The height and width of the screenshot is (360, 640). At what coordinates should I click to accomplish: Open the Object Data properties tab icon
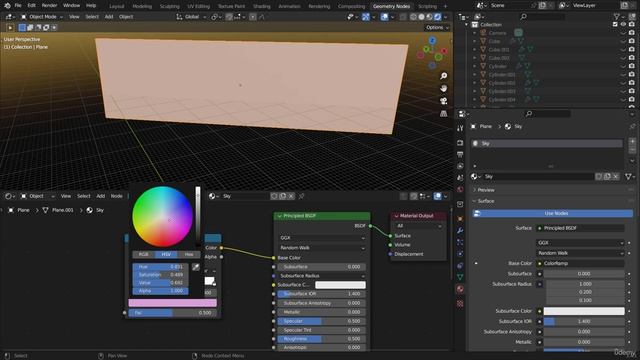click(460, 277)
